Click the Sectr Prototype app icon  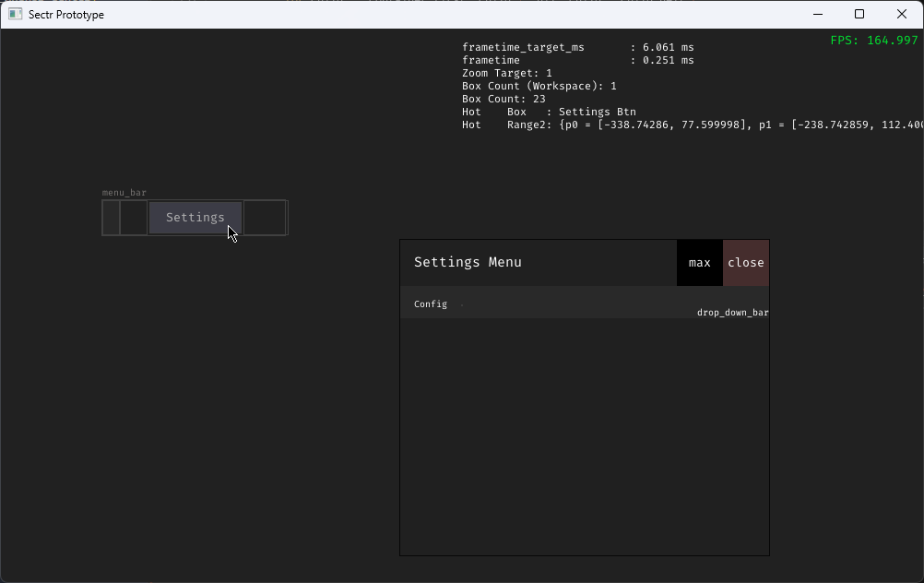coord(15,14)
